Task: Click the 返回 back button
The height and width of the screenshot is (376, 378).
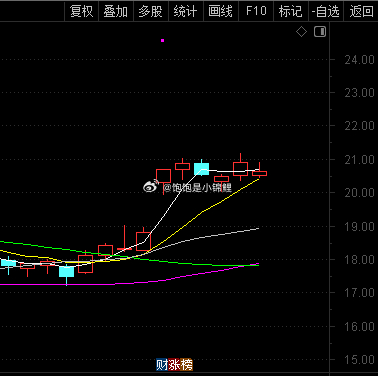Action: [361, 12]
